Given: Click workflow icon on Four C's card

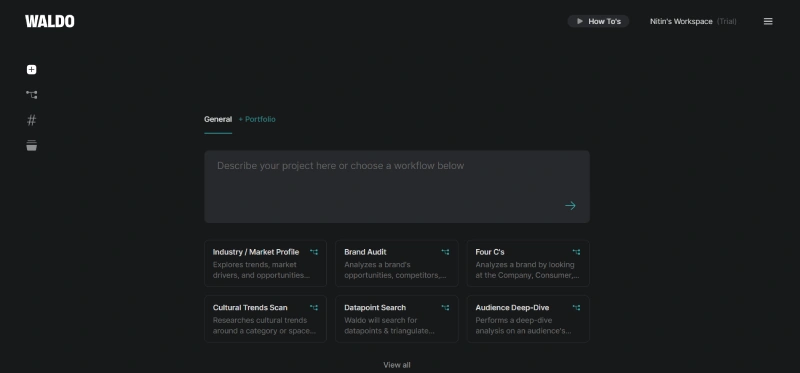Looking at the screenshot, I should point(577,252).
